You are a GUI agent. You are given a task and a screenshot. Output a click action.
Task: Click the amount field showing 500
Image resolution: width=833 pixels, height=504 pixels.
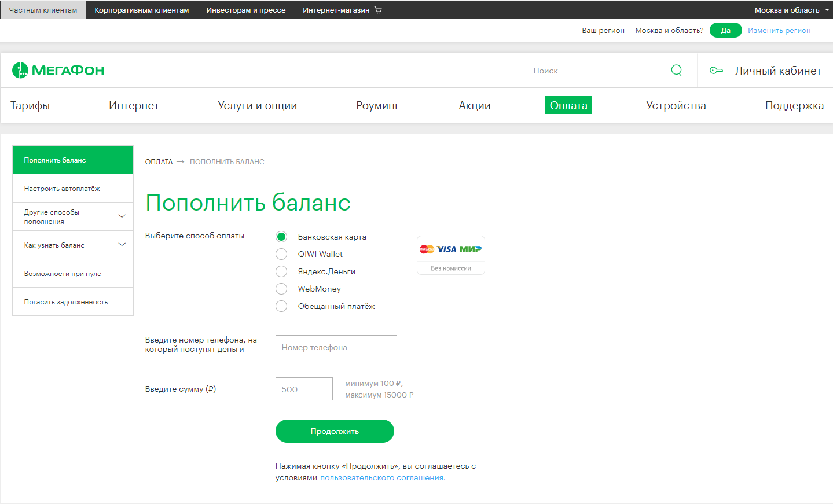(x=304, y=389)
